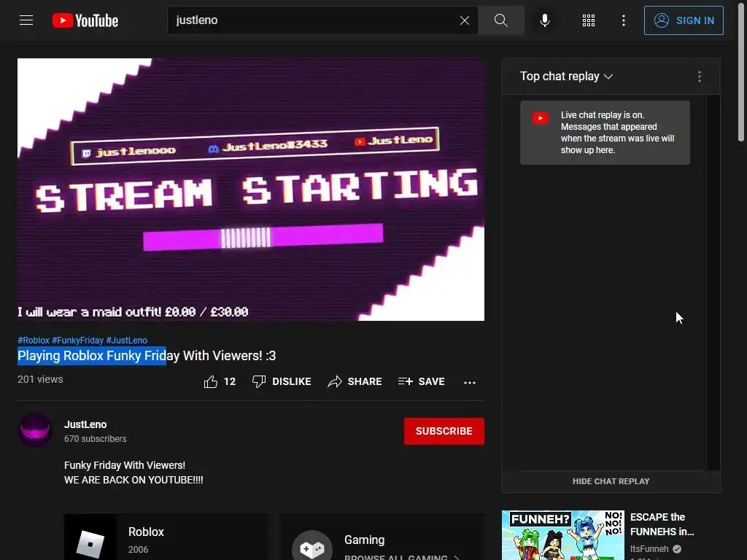Click 'WE ARE BACK ON YOUTUBE!!!!' description line
This screenshot has height=560, width=747.
click(x=134, y=480)
